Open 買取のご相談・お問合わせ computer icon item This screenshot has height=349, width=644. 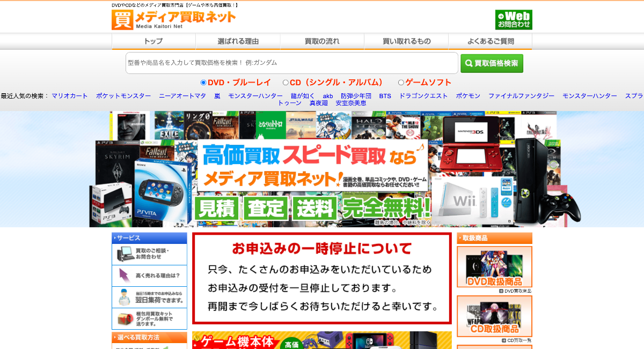coord(150,254)
